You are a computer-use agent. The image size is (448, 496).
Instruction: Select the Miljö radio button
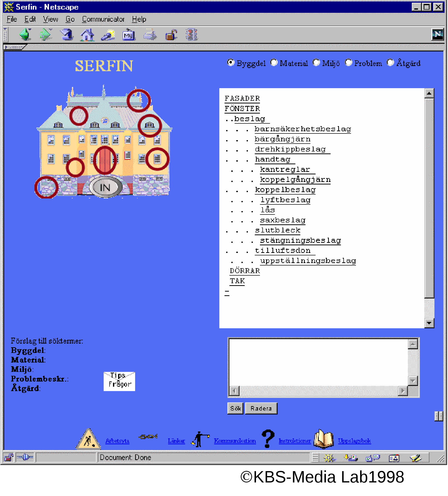(316, 63)
